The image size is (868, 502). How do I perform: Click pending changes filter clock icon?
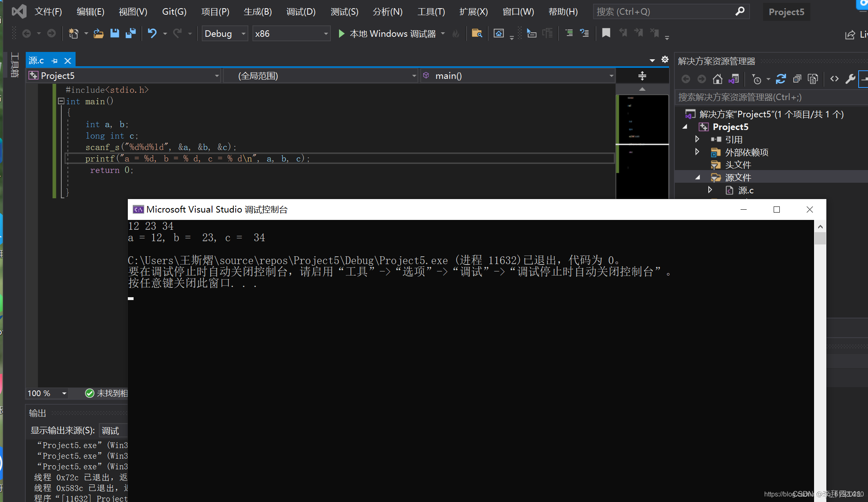click(756, 79)
